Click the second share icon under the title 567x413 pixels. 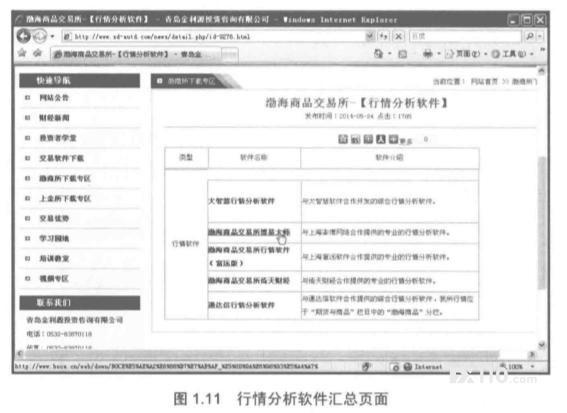coord(355,139)
